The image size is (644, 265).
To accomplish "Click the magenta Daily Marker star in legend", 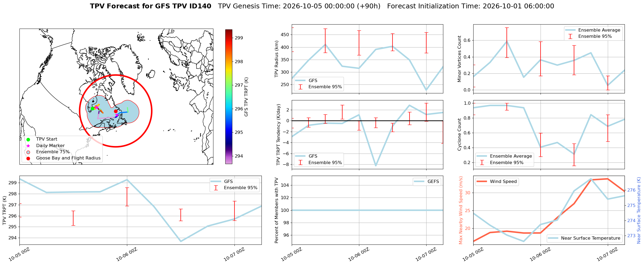I will [28, 146].
